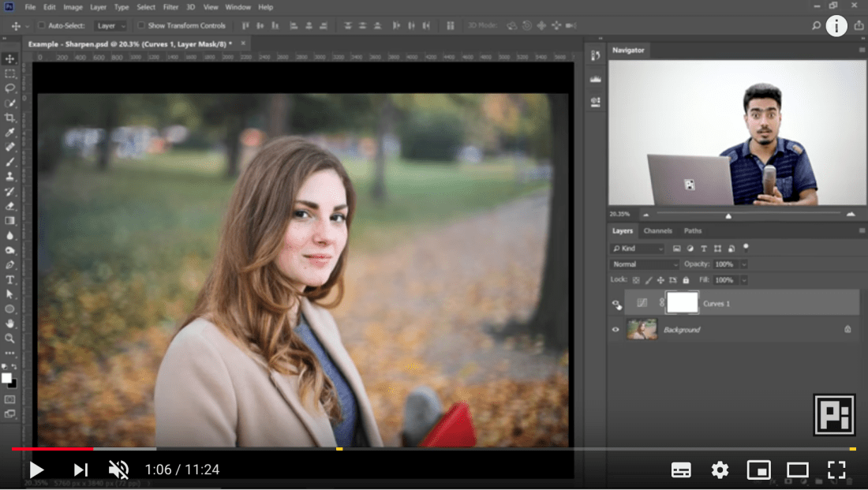Select the Lasso tool
This screenshot has height=490, width=868.
pos(10,88)
